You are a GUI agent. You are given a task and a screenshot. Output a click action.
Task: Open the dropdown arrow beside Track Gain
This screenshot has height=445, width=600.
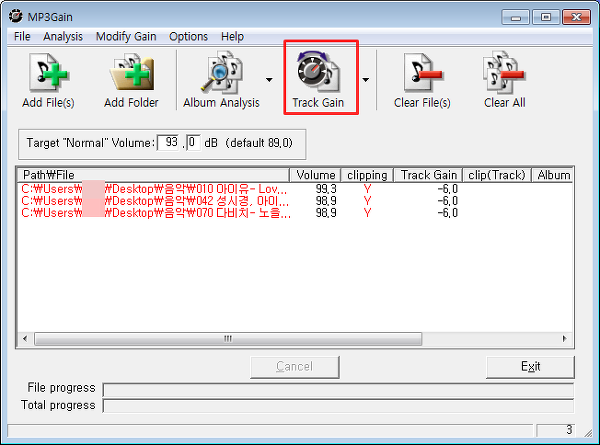(366, 80)
